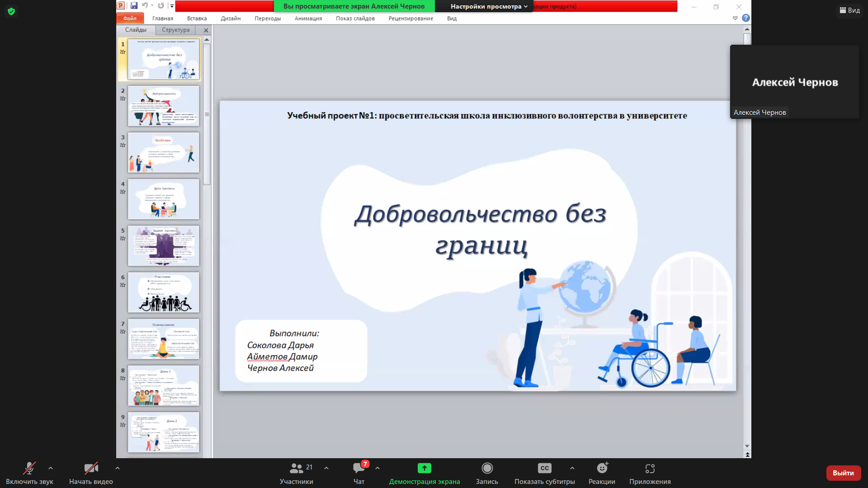Viewport: 868px width, 488px height.
Task: Click the Record icon
Action: (487, 468)
